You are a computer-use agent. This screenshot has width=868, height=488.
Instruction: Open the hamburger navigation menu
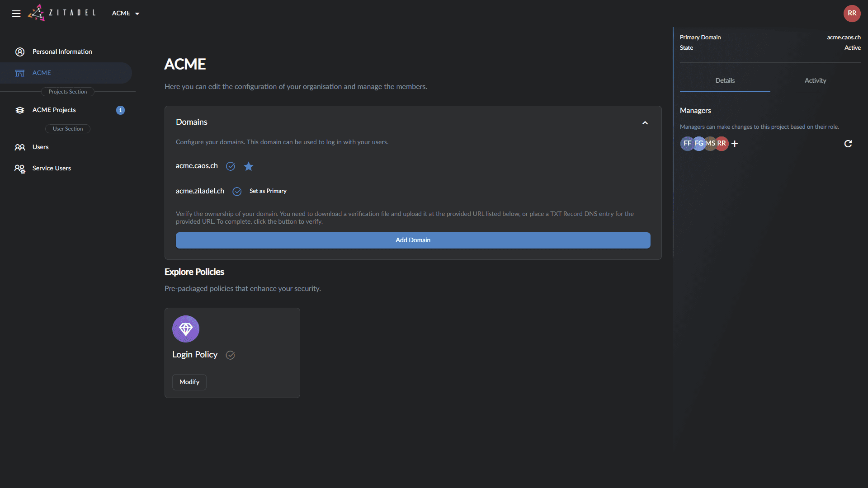tap(16, 14)
